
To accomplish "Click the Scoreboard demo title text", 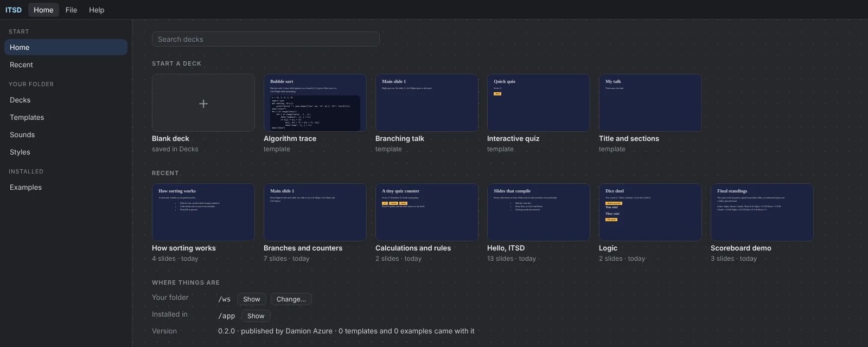I will click(741, 248).
